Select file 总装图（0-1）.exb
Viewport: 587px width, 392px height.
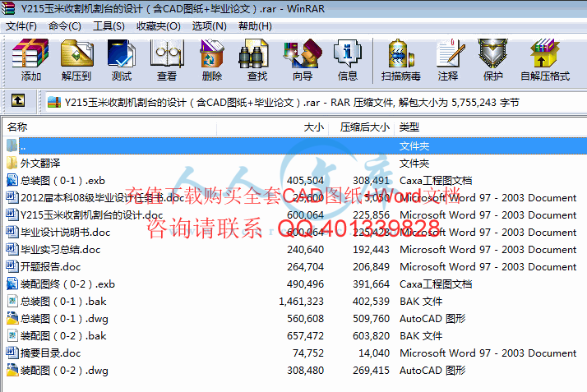tap(62, 180)
